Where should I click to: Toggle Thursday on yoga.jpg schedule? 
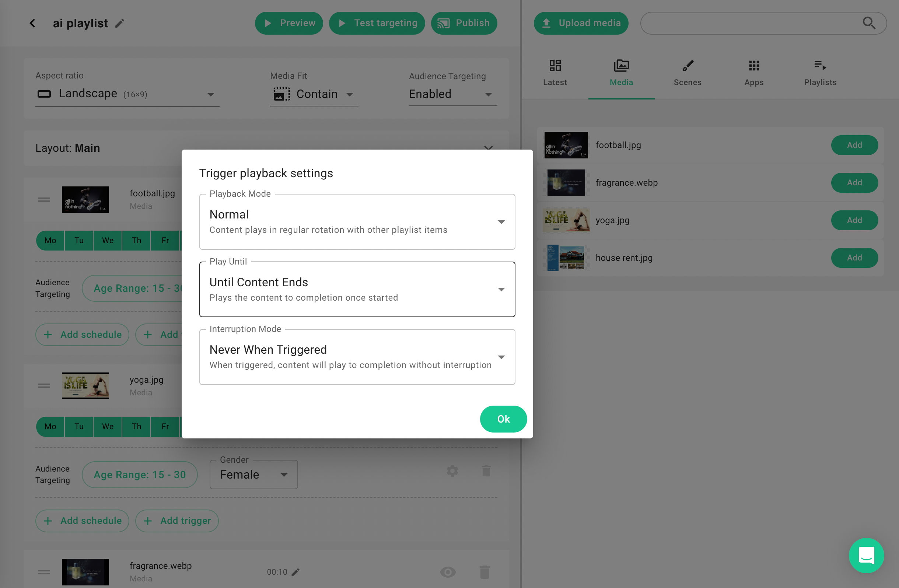[136, 426]
